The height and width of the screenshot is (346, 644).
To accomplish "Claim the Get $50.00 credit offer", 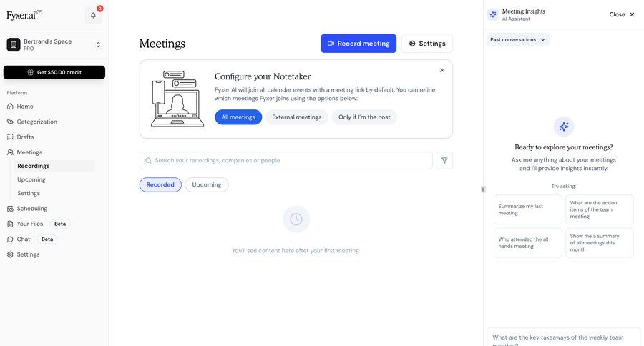I will [54, 72].
